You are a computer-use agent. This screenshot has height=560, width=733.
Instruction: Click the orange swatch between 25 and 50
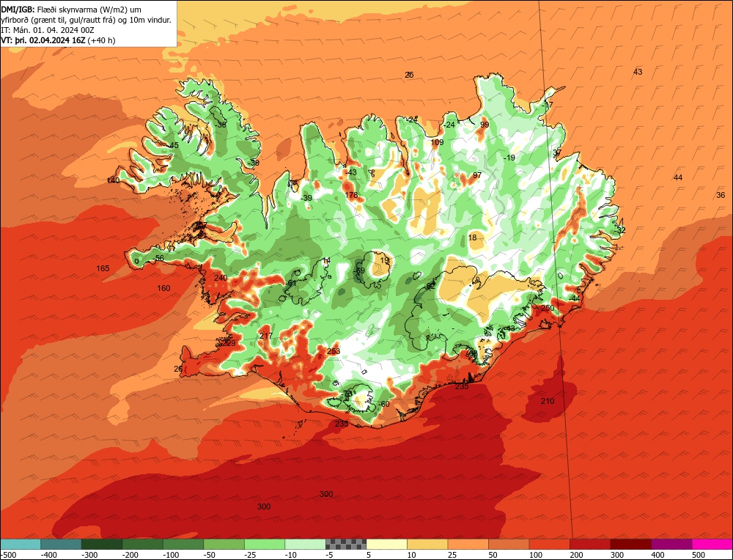click(468, 544)
